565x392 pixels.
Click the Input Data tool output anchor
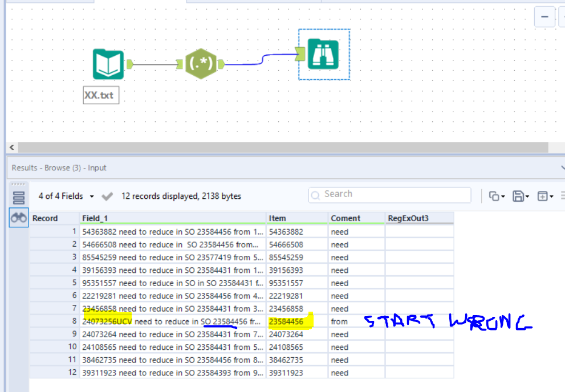point(130,64)
